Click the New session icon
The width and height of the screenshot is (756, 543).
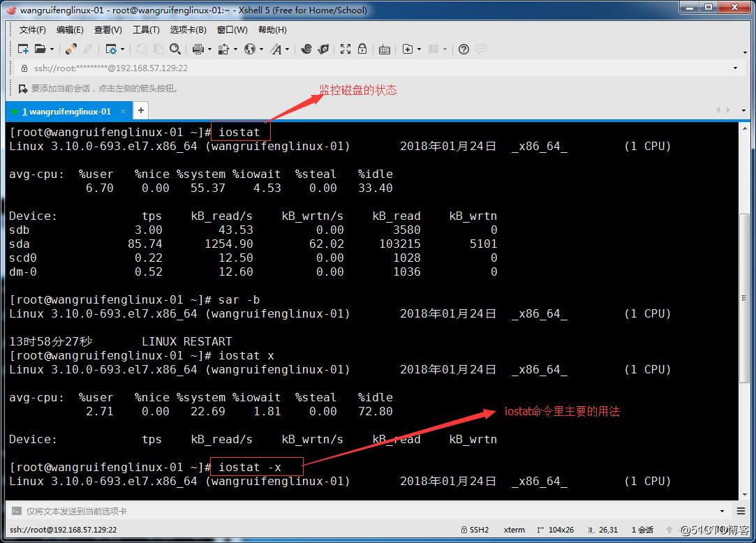(22, 49)
